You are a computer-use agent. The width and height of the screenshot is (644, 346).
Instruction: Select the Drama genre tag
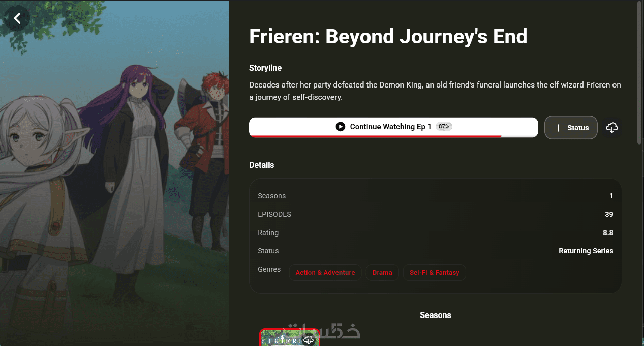tap(382, 272)
